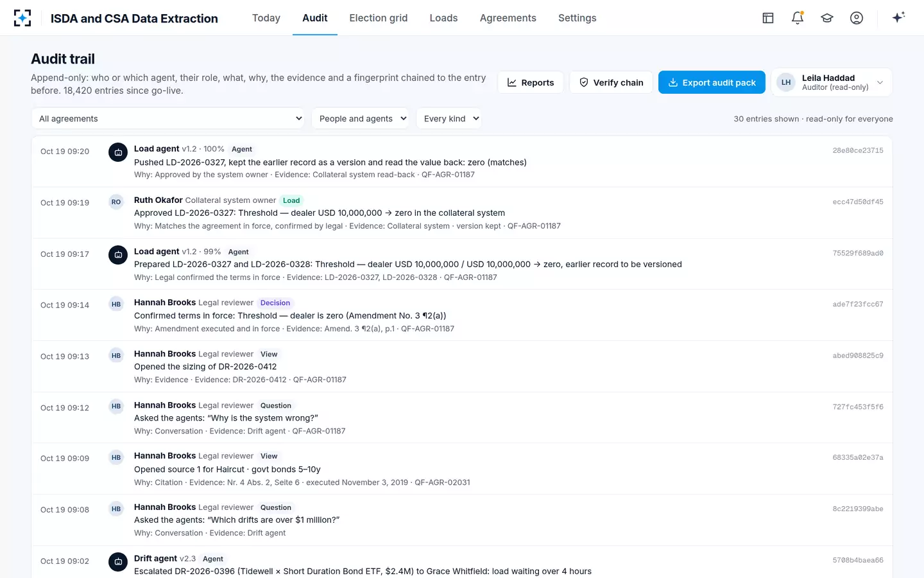Click the Decision tag on 09:14 entry
Screen dimensions: 924x578
[x=275, y=303]
